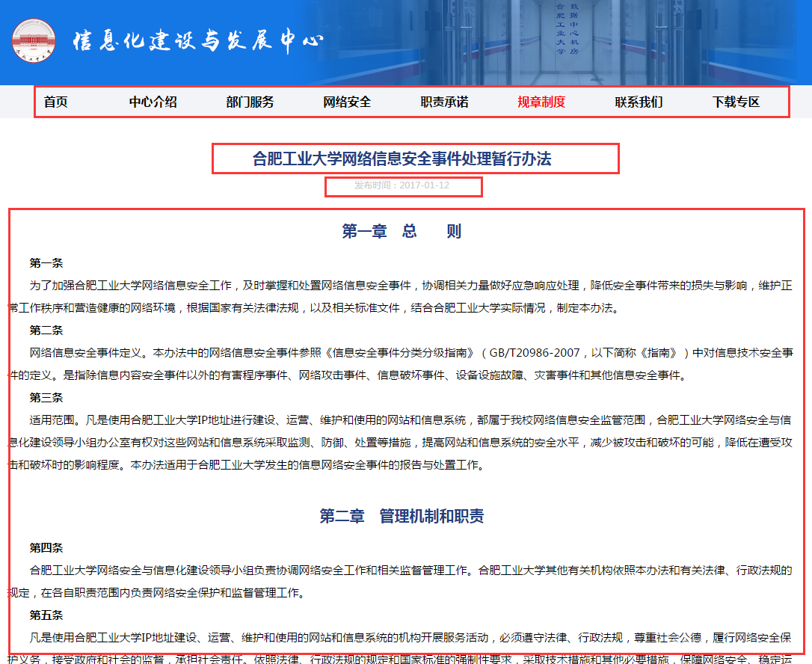Image resolution: width=812 pixels, height=664 pixels.
Task: Select 网络安全 in the navigation bar
Action: tap(347, 102)
